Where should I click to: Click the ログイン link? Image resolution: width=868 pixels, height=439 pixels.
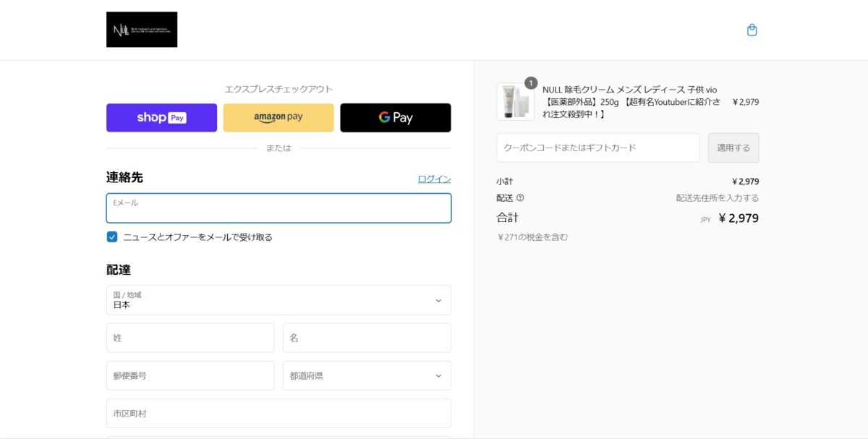click(x=434, y=179)
